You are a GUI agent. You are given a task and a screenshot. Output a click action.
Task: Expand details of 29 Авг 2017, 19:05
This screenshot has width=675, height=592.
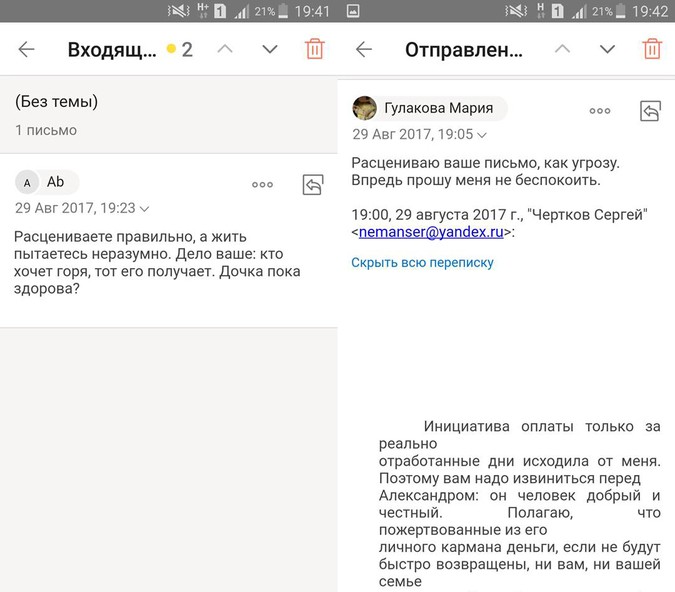419,135
